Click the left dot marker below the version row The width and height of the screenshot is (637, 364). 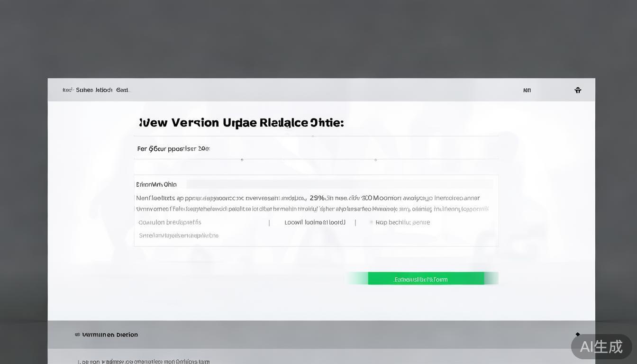pyautogui.click(x=242, y=160)
